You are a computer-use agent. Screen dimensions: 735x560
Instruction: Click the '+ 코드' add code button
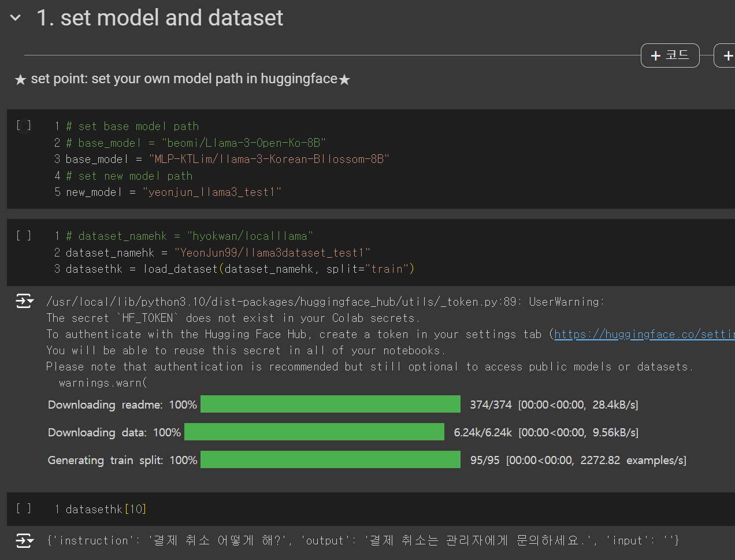pyautogui.click(x=670, y=55)
